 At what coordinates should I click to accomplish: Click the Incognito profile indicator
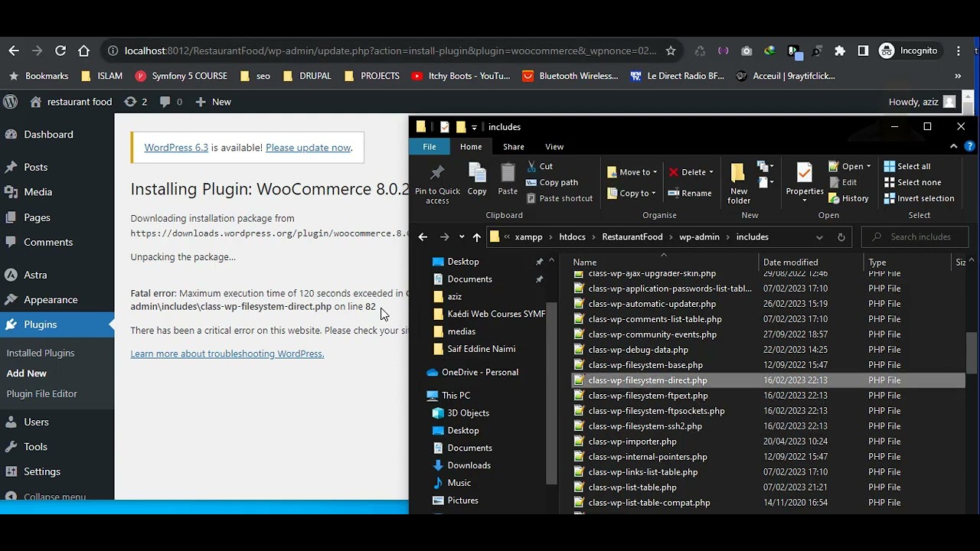tap(909, 51)
